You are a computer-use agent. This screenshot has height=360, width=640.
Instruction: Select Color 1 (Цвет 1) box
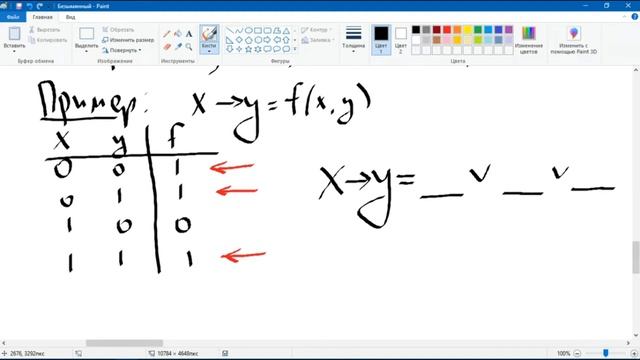click(x=381, y=40)
